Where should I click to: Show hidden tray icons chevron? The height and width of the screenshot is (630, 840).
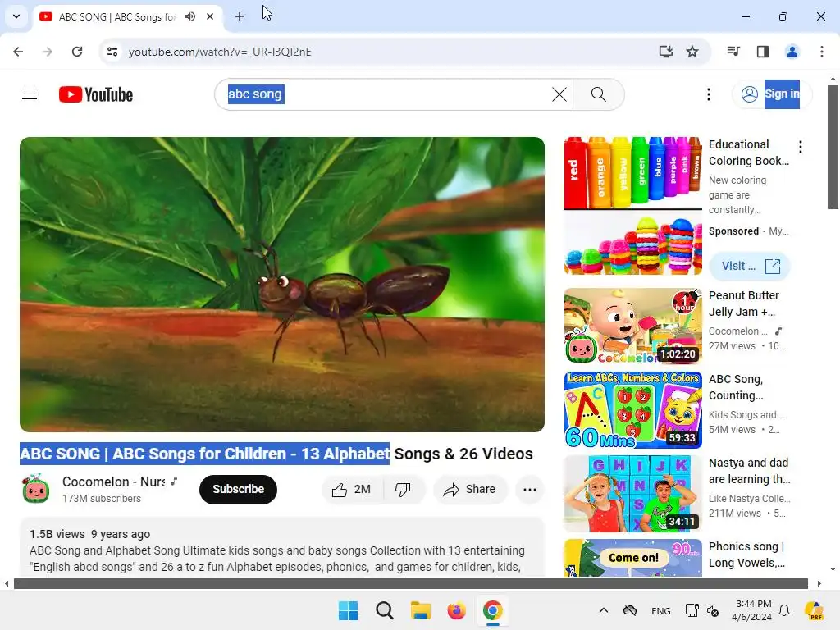(x=603, y=610)
